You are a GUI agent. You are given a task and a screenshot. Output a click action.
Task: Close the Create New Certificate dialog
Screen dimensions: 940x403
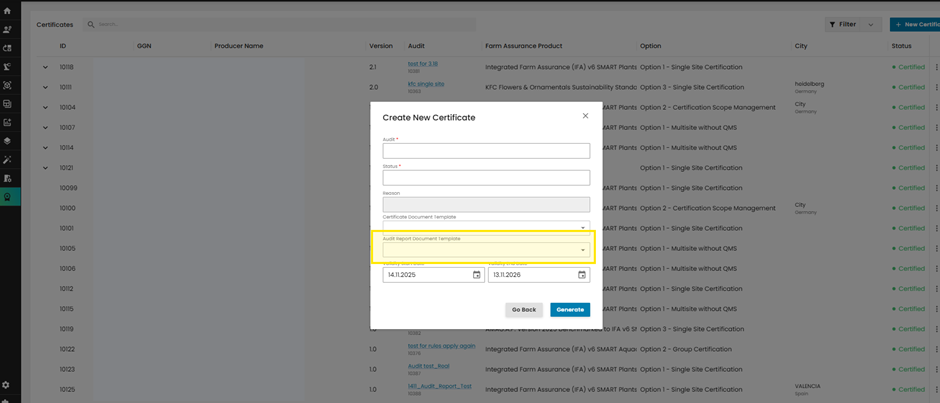[585, 116]
